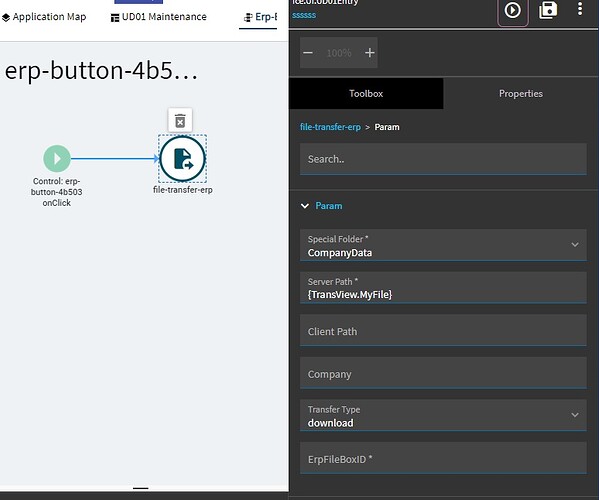The height and width of the screenshot is (500, 599).
Task: Run preview with play circle icon
Action: tap(512, 10)
